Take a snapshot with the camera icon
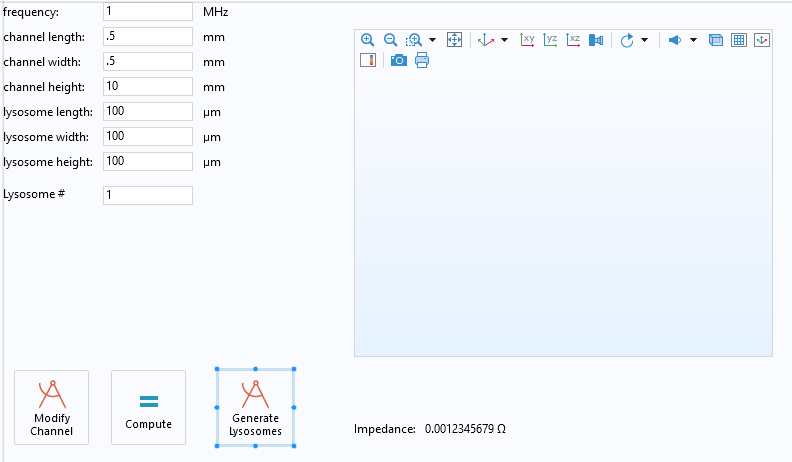The image size is (792, 462). [x=398, y=60]
